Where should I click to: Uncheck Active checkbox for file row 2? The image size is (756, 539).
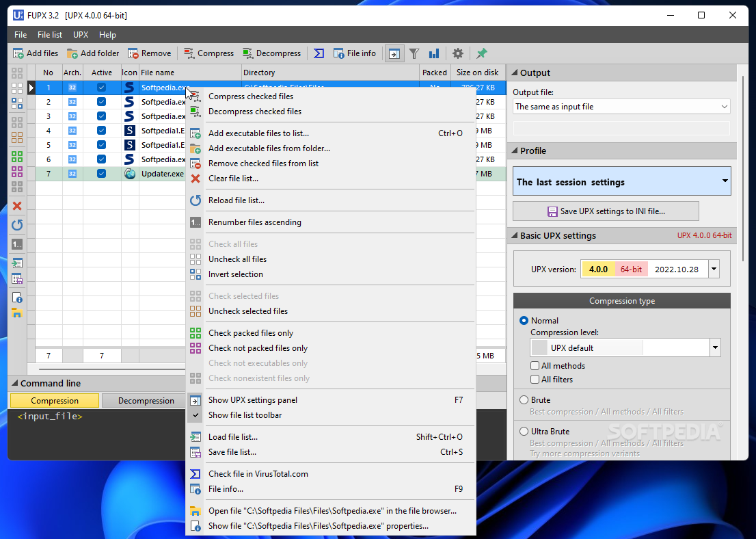(x=101, y=102)
